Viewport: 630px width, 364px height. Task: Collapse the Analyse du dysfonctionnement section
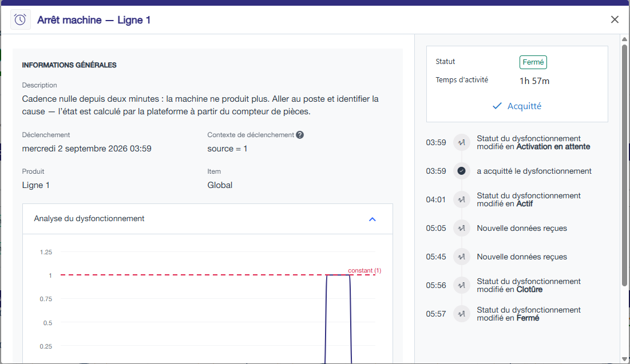tap(372, 219)
